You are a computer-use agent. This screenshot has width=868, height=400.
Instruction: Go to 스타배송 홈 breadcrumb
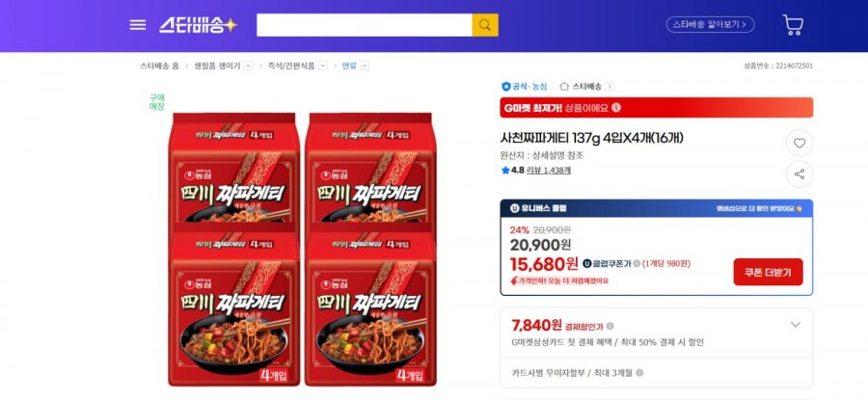click(x=159, y=66)
